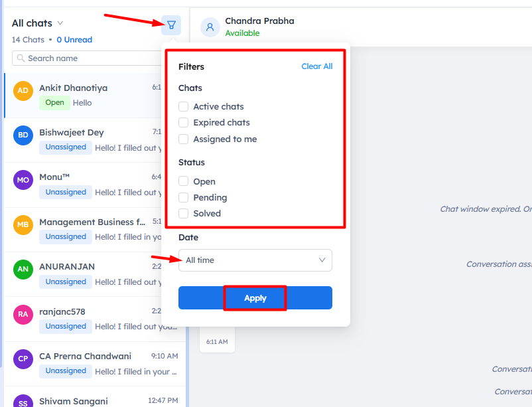Select the Pending status checkbox
Viewport: 532px width, 407px height.
click(184, 198)
